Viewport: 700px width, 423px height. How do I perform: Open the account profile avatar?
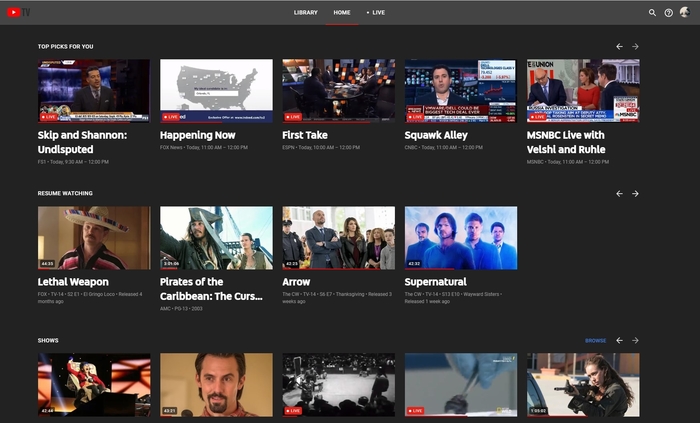pos(685,12)
